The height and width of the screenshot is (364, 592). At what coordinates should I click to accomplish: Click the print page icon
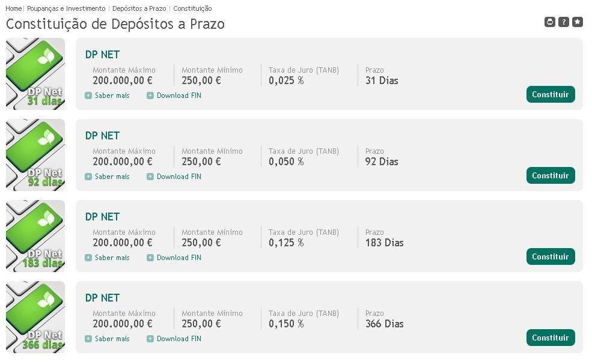tap(549, 22)
